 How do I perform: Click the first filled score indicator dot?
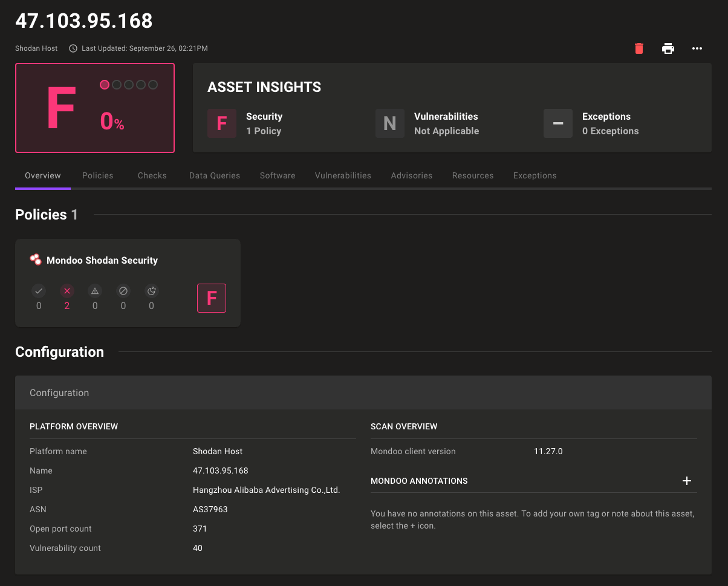(x=105, y=85)
